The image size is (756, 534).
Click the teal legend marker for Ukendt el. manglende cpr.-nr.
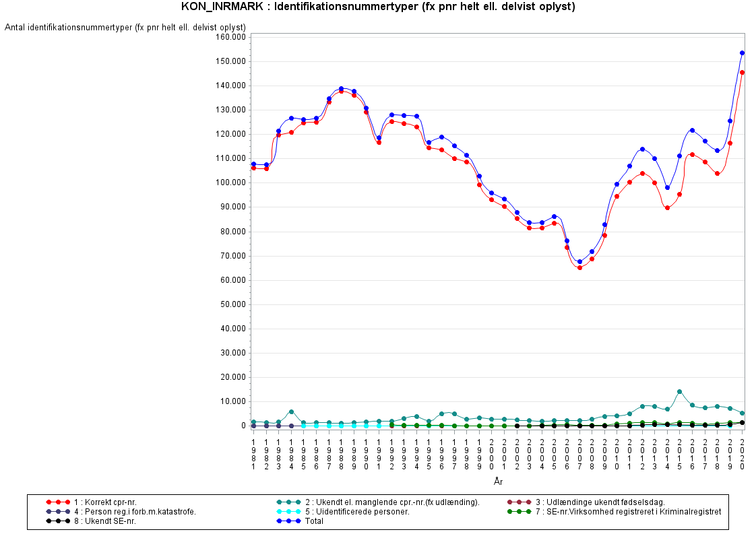tap(288, 502)
